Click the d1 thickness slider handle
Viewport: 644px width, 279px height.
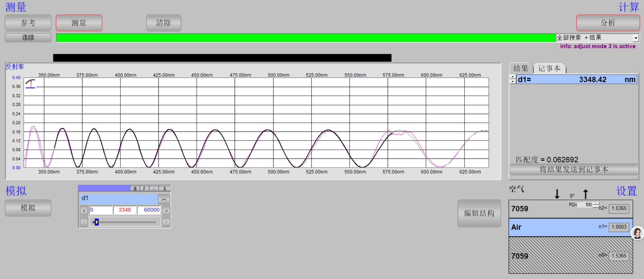[x=97, y=222]
